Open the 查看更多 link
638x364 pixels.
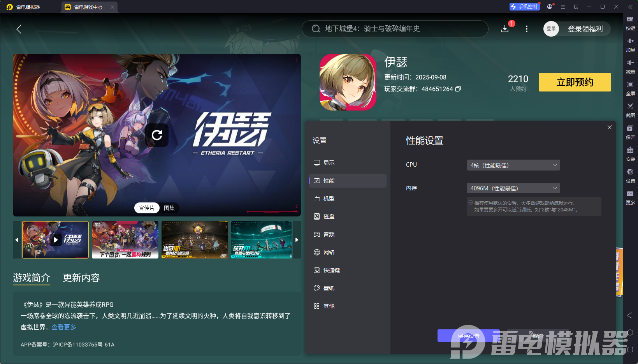coord(64,327)
